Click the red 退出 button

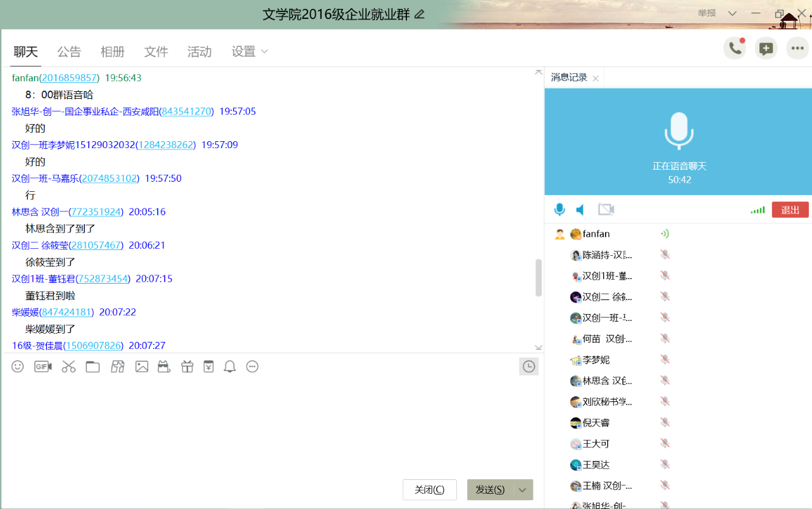pos(790,210)
